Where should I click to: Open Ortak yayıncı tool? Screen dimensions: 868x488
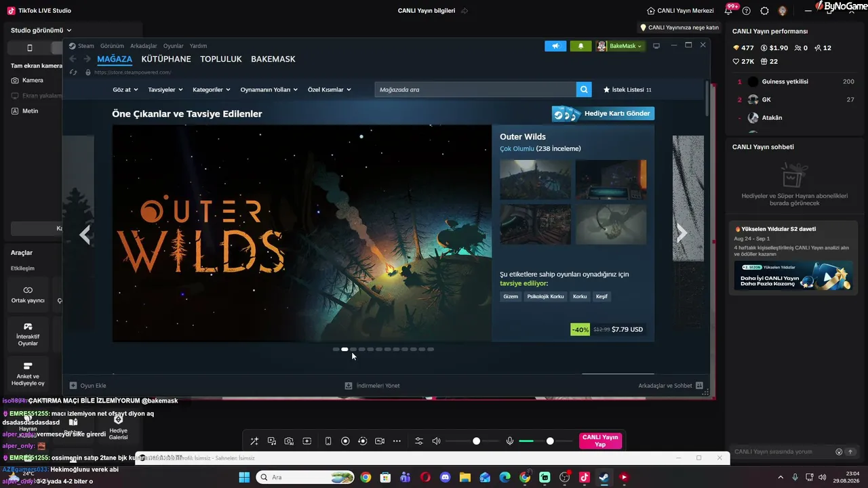click(28, 295)
